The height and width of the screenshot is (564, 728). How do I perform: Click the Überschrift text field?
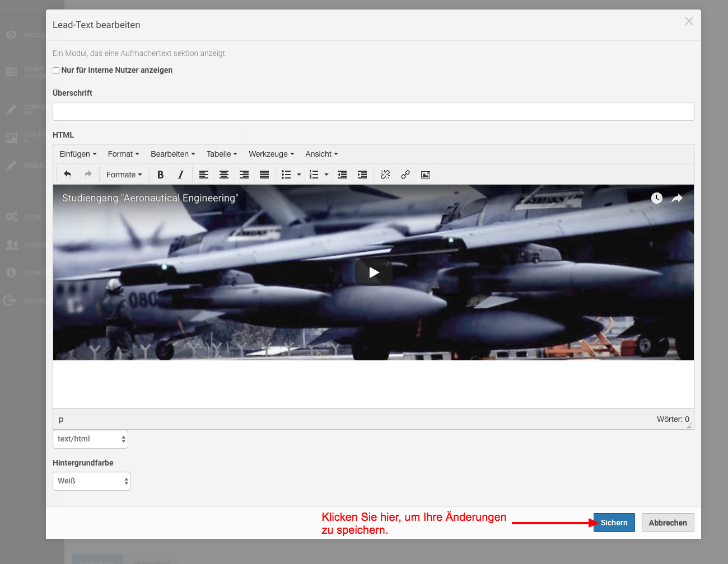pyautogui.click(x=373, y=111)
